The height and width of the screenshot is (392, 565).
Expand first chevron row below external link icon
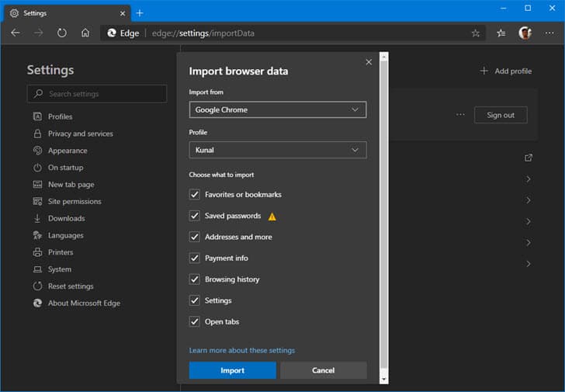(529, 179)
